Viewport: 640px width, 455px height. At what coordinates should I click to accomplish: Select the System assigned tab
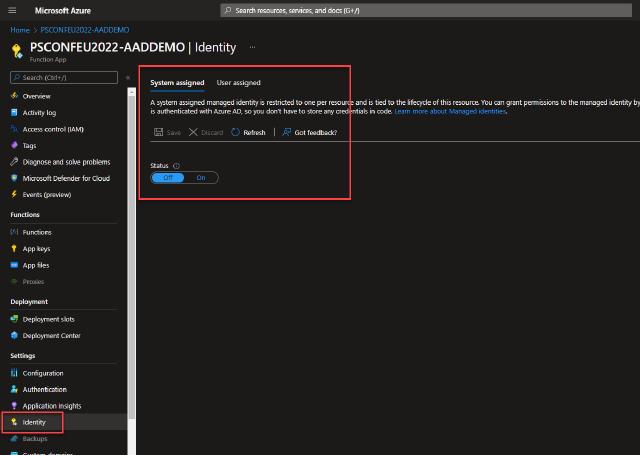pyautogui.click(x=177, y=83)
